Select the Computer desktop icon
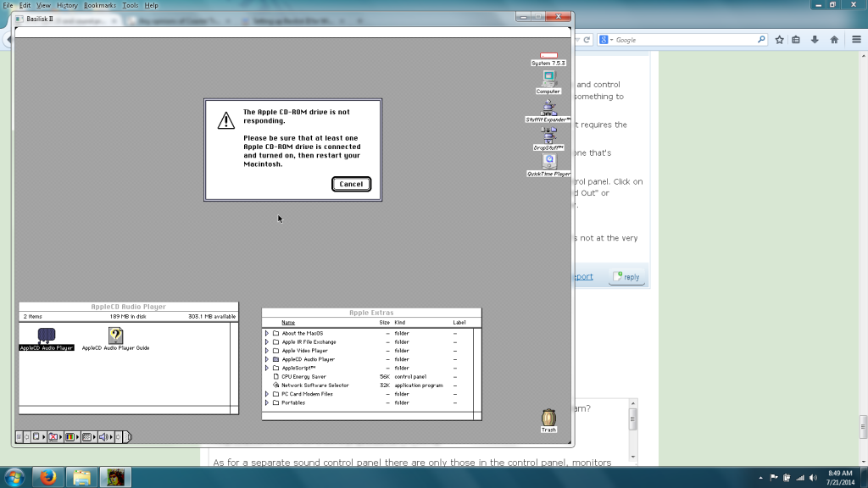 (x=548, y=79)
